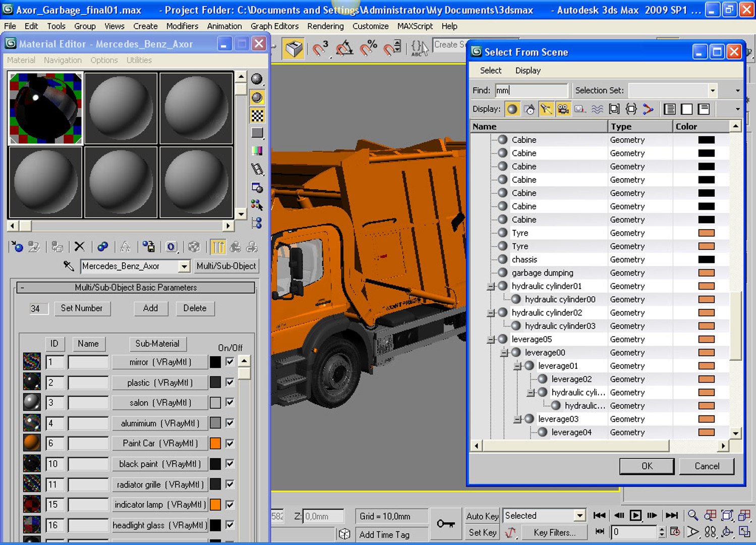
Task: Click the Find input field
Action: pyautogui.click(x=531, y=90)
